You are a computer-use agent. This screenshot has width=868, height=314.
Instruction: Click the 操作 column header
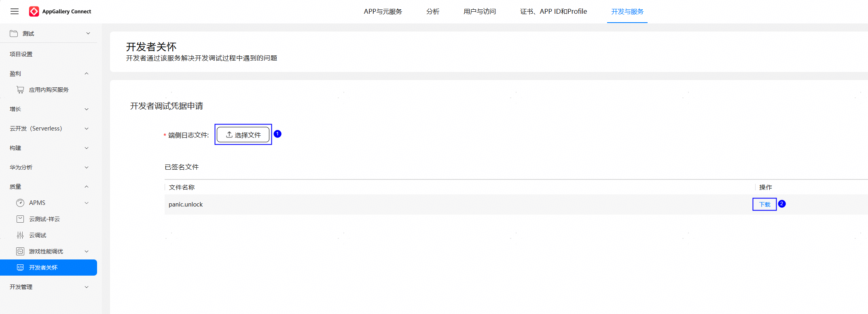click(766, 188)
